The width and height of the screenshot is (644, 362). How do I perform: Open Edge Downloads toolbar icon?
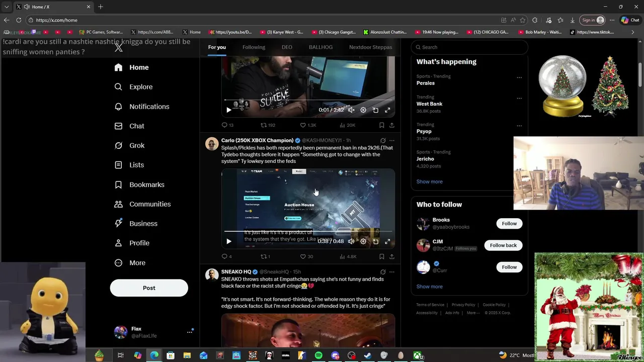point(573,20)
